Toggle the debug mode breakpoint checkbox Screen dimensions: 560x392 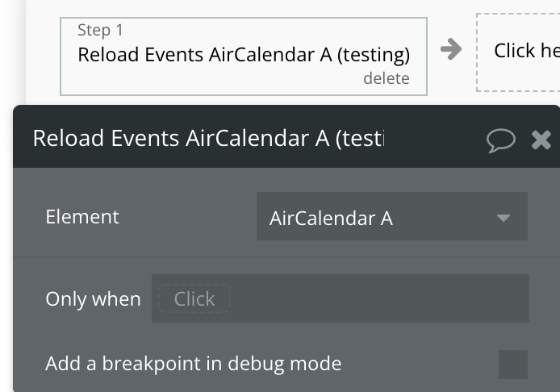coord(513,364)
